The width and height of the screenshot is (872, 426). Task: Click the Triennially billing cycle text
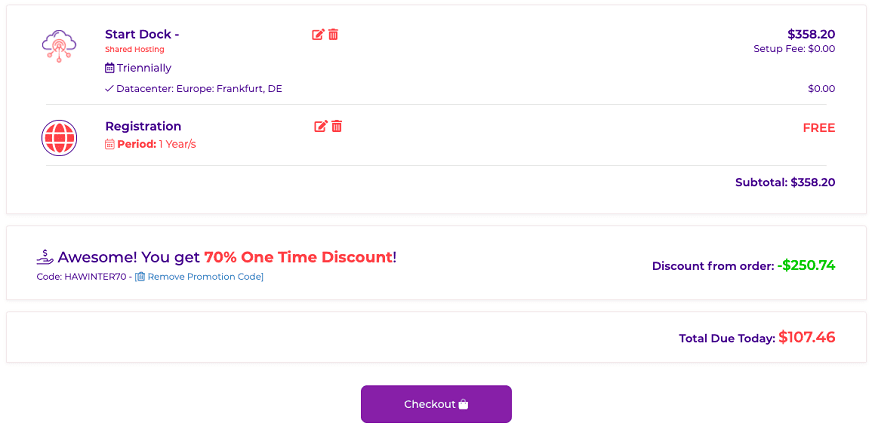[x=144, y=68]
